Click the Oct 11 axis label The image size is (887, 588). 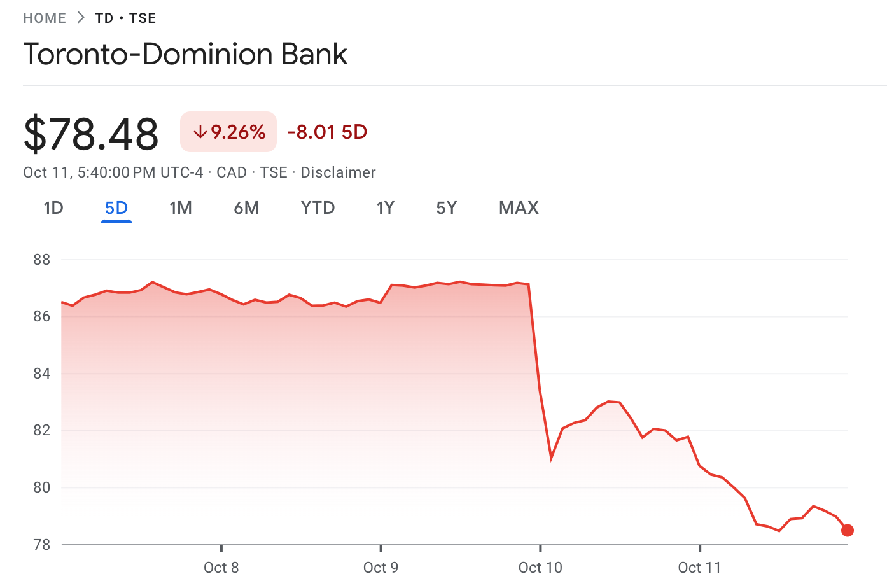699,567
